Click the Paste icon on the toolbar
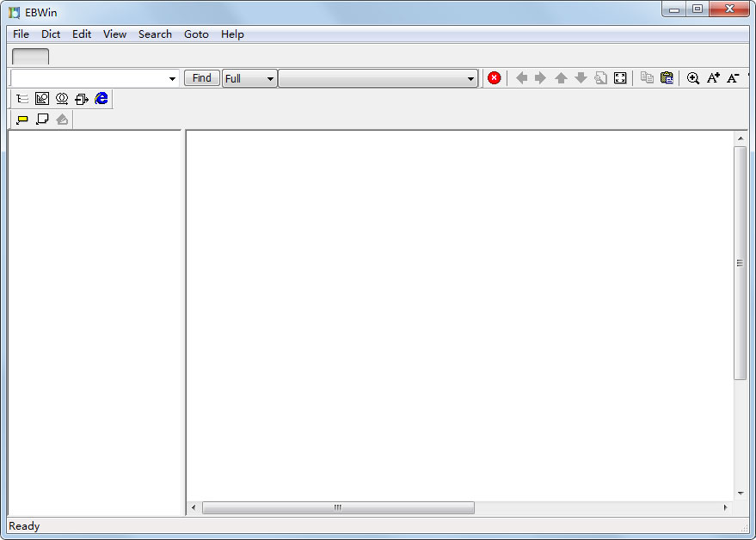Viewport: 756px width, 540px height. (x=667, y=77)
